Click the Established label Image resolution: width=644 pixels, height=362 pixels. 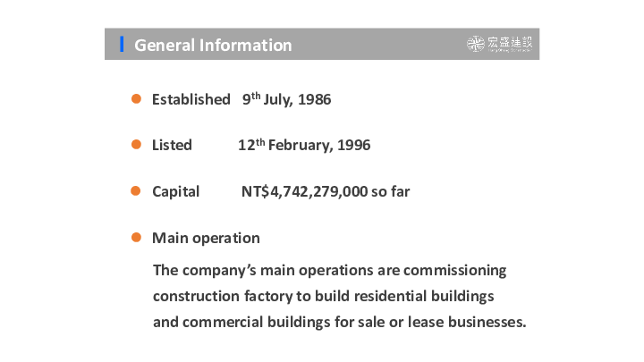pyautogui.click(x=191, y=99)
